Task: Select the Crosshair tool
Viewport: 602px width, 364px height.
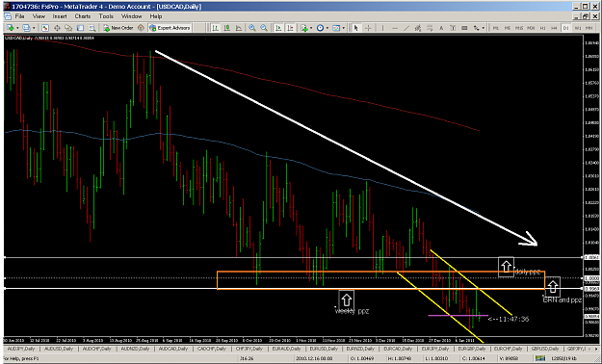Action: [368, 28]
